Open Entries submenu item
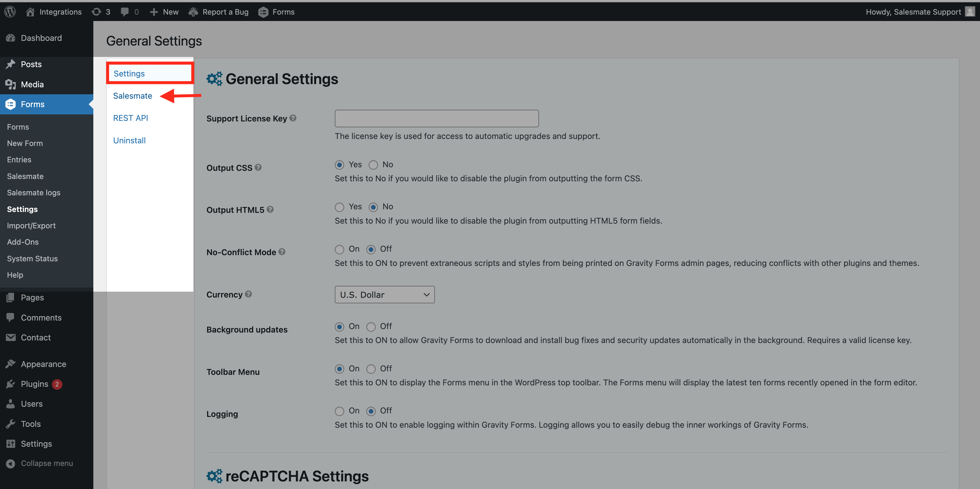This screenshot has height=489, width=980. pos(19,160)
